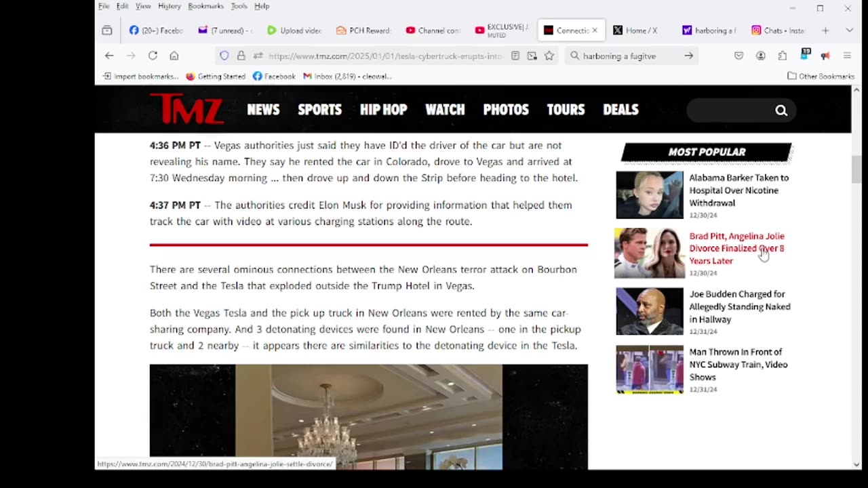Screen dimensions: 868x488
Task: Open the extensions puzzle icon
Action: (x=783, y=56)
